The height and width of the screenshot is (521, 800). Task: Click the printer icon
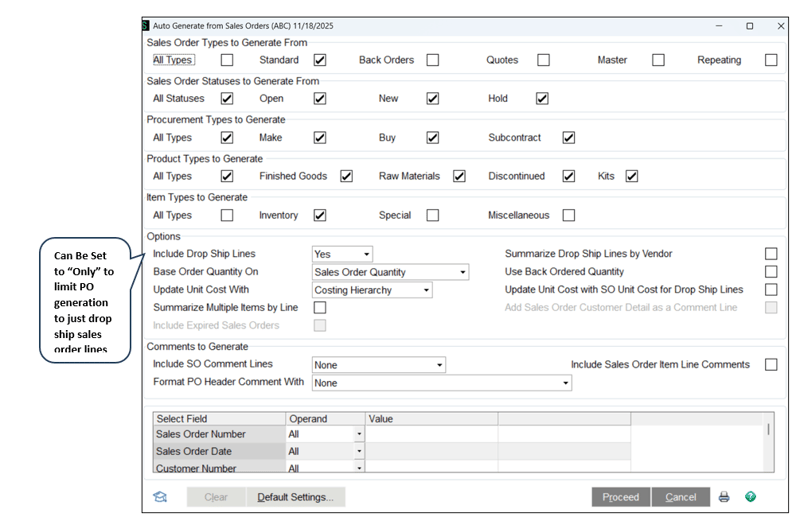[724, 497]
